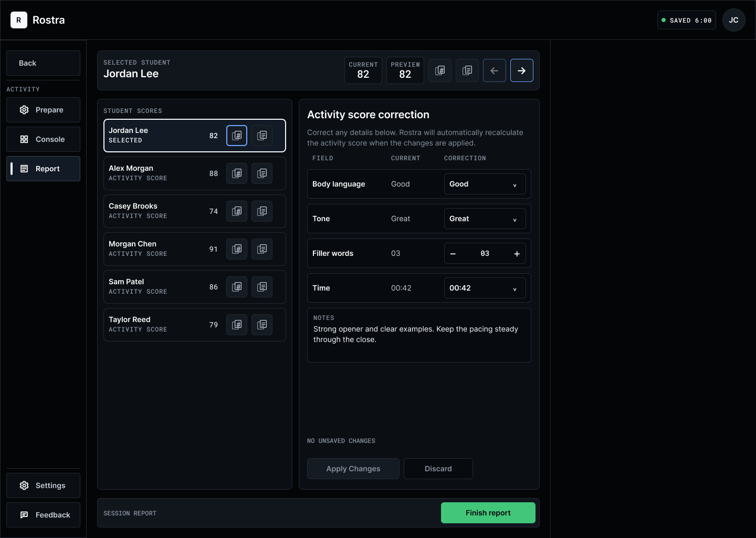Open notes icon for Casey Brooks

click(x=262, y=211)
